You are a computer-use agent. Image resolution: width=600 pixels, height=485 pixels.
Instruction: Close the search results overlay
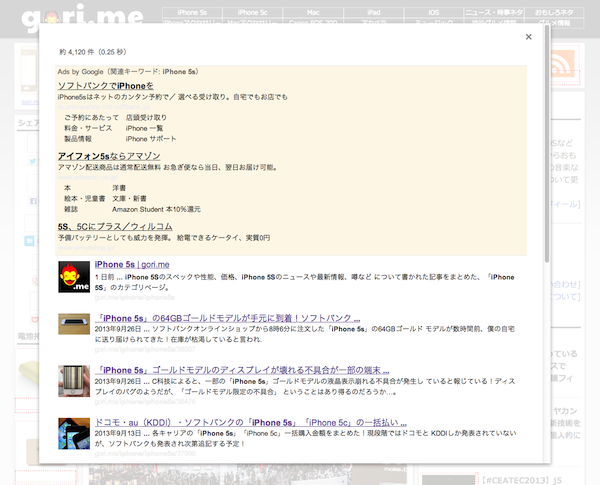coord(528,37)
